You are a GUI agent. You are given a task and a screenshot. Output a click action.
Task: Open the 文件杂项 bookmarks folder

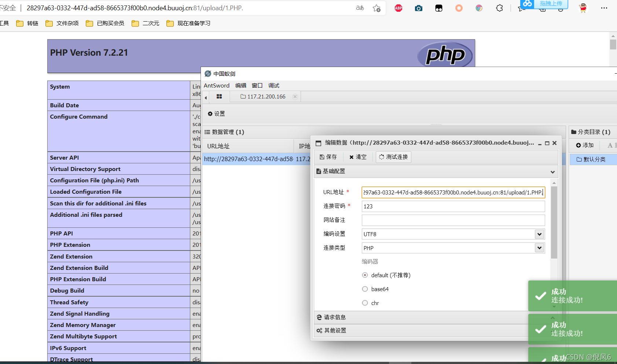coord(62,23)
